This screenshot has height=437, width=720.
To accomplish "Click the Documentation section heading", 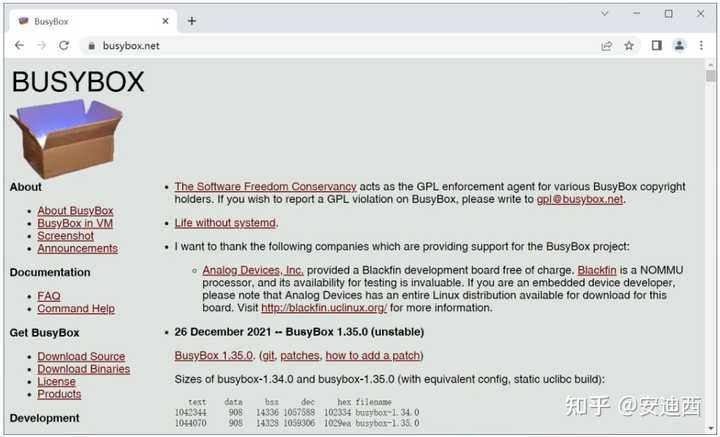I will pos(50,272).
